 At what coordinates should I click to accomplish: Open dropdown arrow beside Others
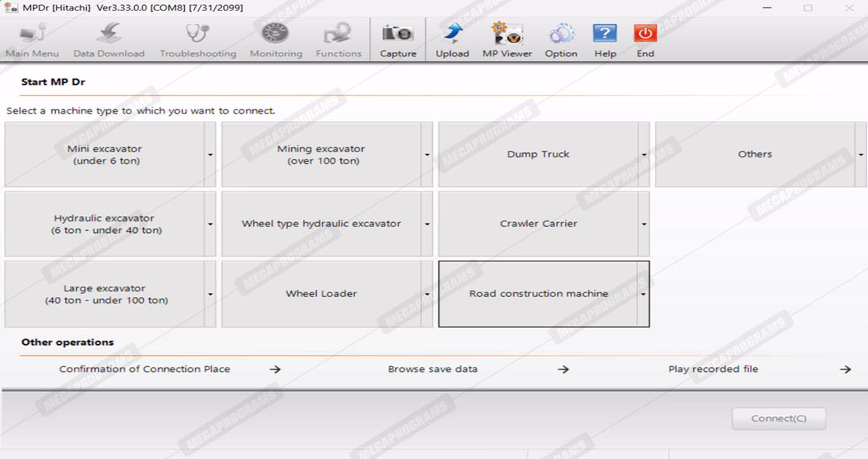861,155
